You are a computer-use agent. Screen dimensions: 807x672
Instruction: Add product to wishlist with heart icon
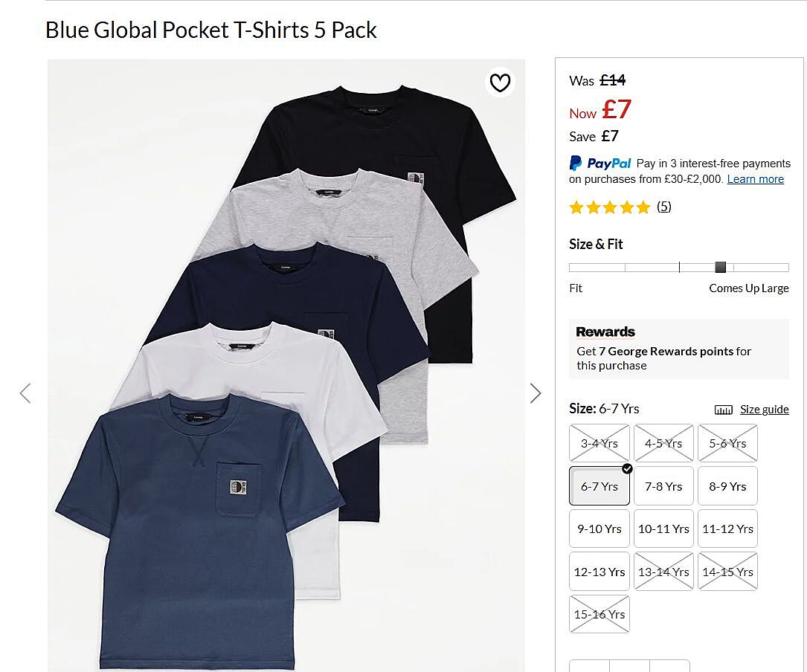(x=500, y=83)
